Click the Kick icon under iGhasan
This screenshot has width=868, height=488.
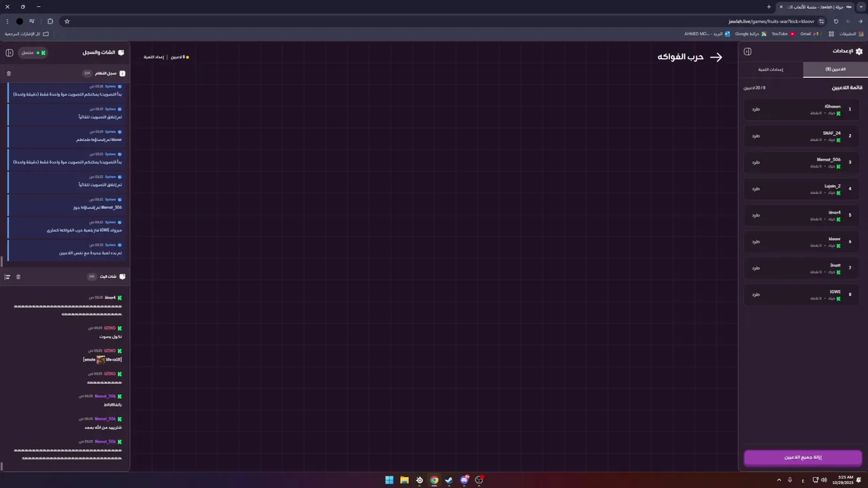(x=838, y=113)
